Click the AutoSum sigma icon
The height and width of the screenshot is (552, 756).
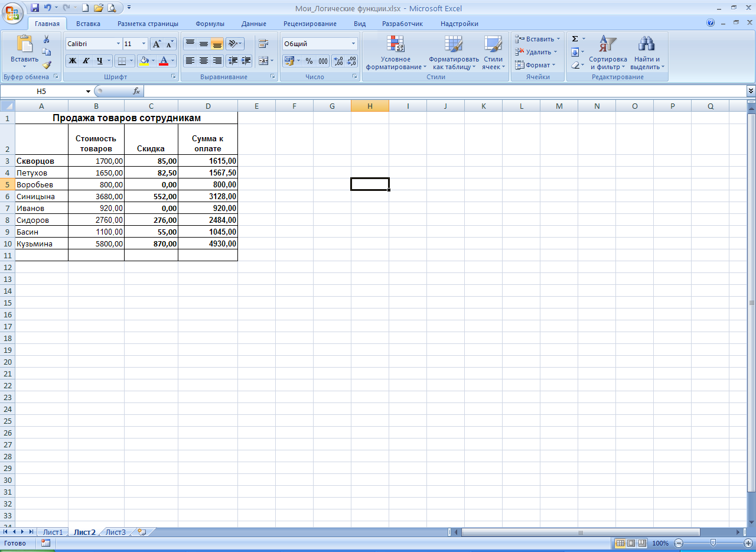[575, 39]
